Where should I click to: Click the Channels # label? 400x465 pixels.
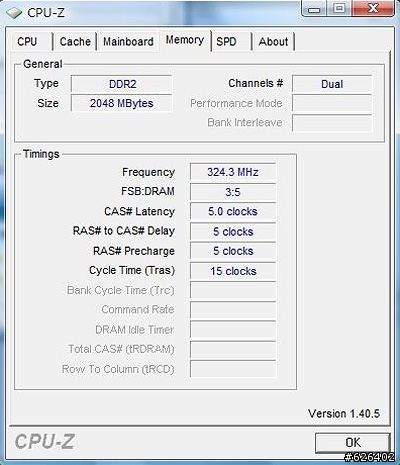coord(256,83)
